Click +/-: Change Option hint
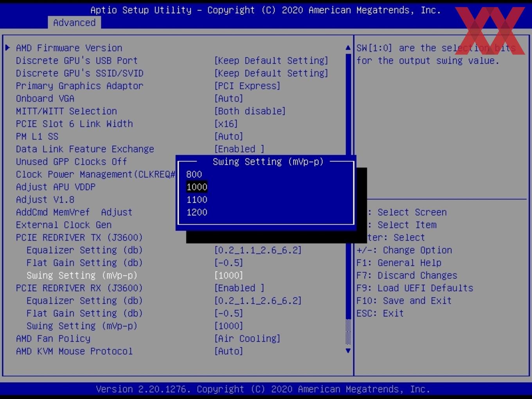This screenshot has height=399, width=532. point(404,250)
